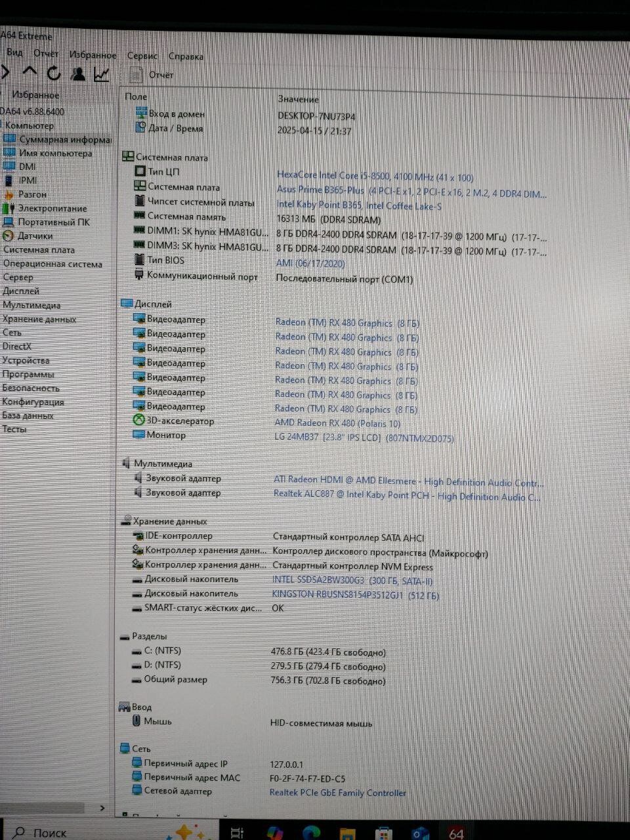Screen dimensions: 630x840
Task: Open the Сервис menu
Action: coord(142,56)
